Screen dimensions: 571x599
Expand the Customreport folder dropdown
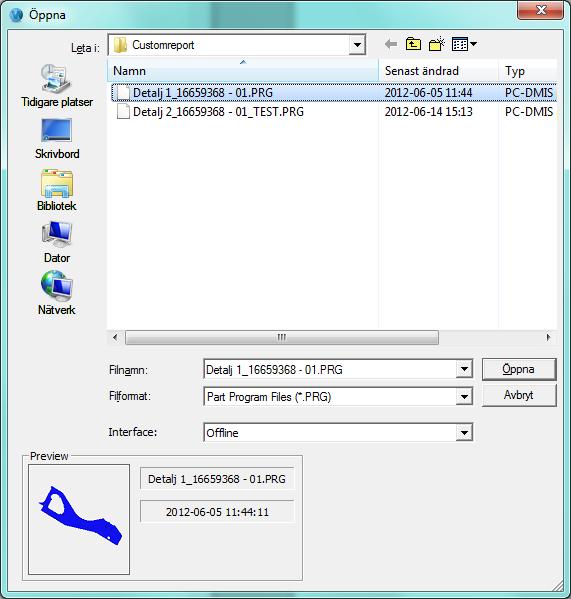[357, 45]
